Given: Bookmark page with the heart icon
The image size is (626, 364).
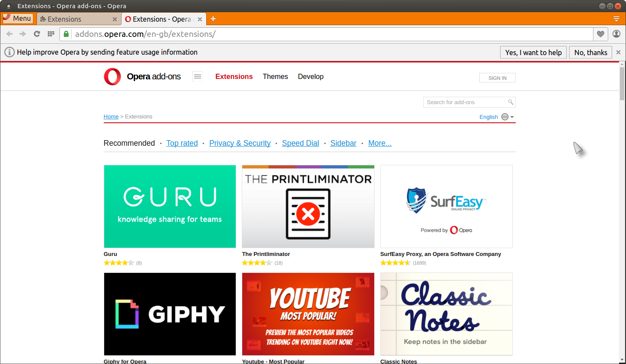Looking at the screenshot, I should [600, 34].
